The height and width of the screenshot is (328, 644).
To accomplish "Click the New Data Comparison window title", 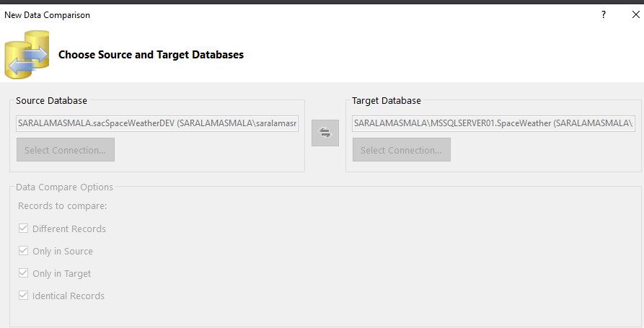I will (x=48, y=14).
